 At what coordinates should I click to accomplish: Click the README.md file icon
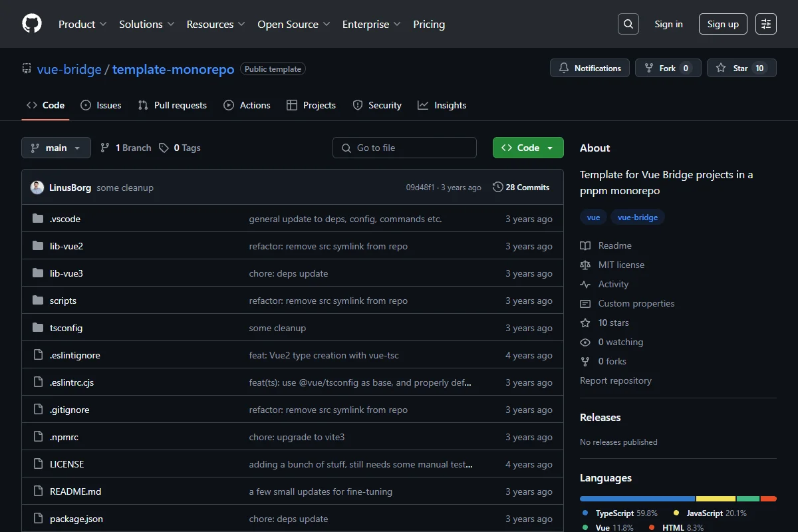coord(38,491)
